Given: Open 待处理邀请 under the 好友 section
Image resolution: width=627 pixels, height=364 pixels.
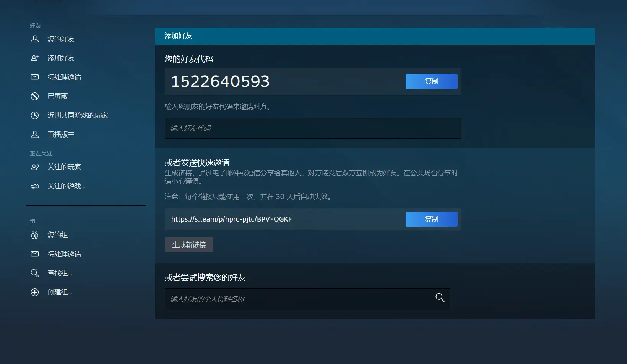Looking at the screenshot, I should coord(64,77).
